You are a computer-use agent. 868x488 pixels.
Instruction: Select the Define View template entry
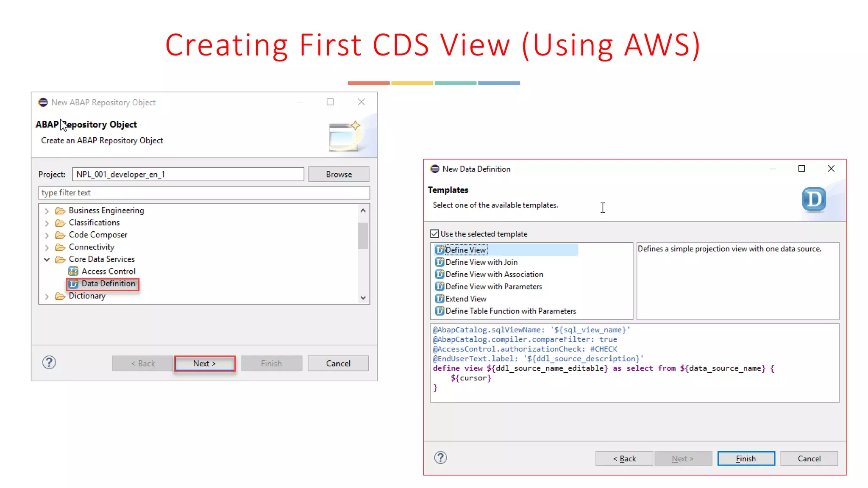click(465, 250)
